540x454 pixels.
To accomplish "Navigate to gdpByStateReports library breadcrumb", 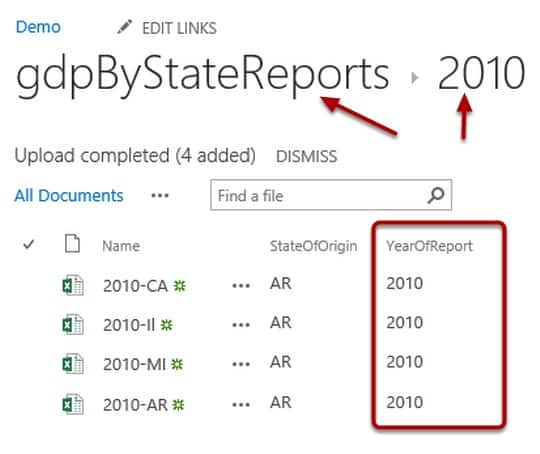I will (x=202, y=74).
